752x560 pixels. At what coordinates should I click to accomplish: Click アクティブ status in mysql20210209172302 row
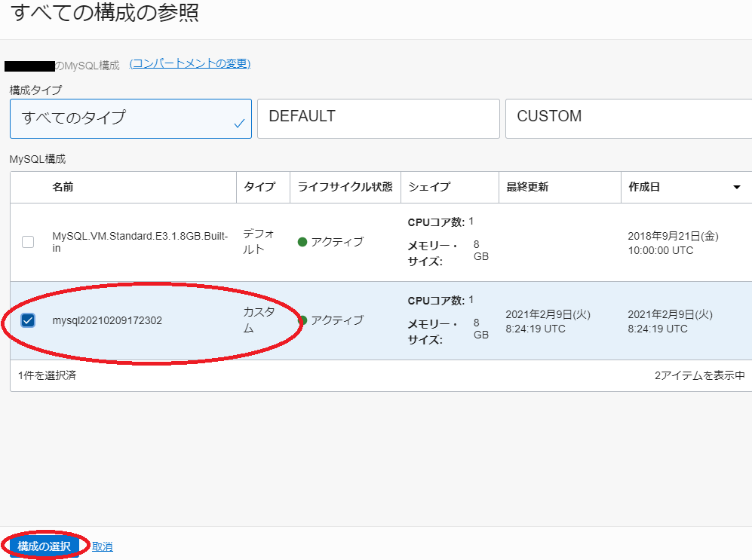click(337, 320)
